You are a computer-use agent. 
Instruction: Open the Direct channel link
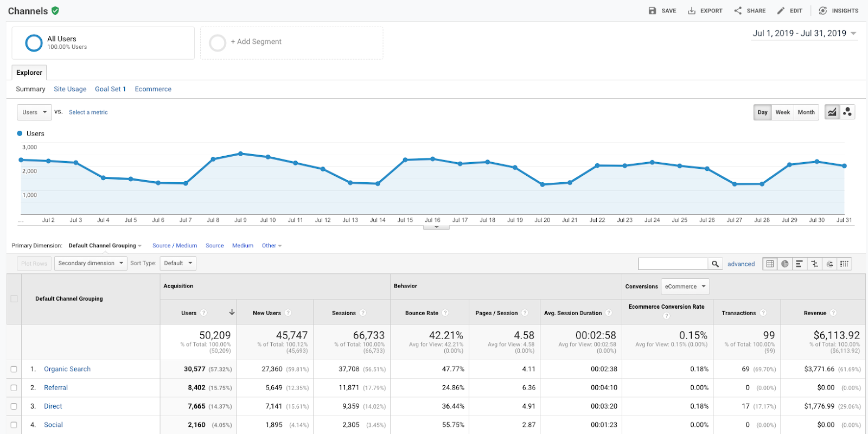pos(53,406)
